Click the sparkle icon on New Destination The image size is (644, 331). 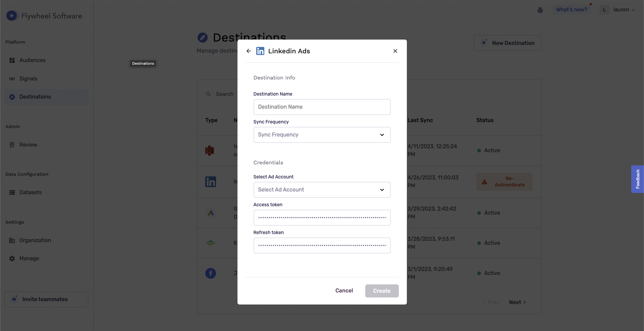[x=484, y=43]
